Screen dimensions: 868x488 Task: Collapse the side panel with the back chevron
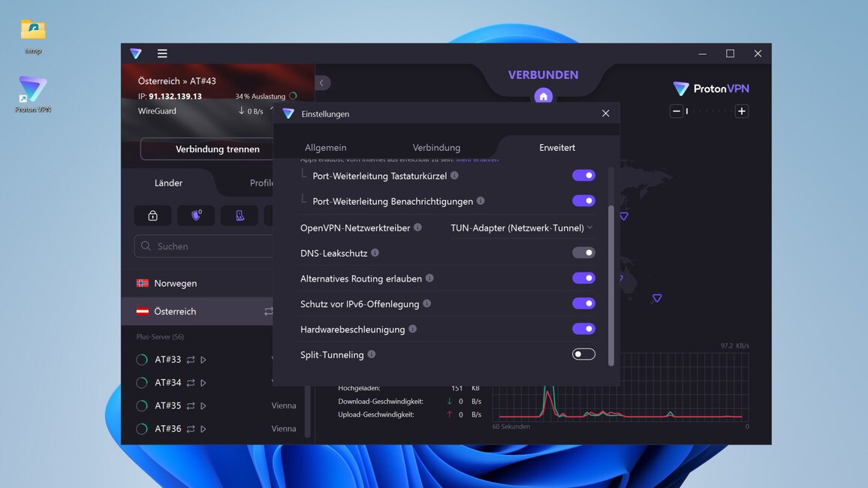322,83
